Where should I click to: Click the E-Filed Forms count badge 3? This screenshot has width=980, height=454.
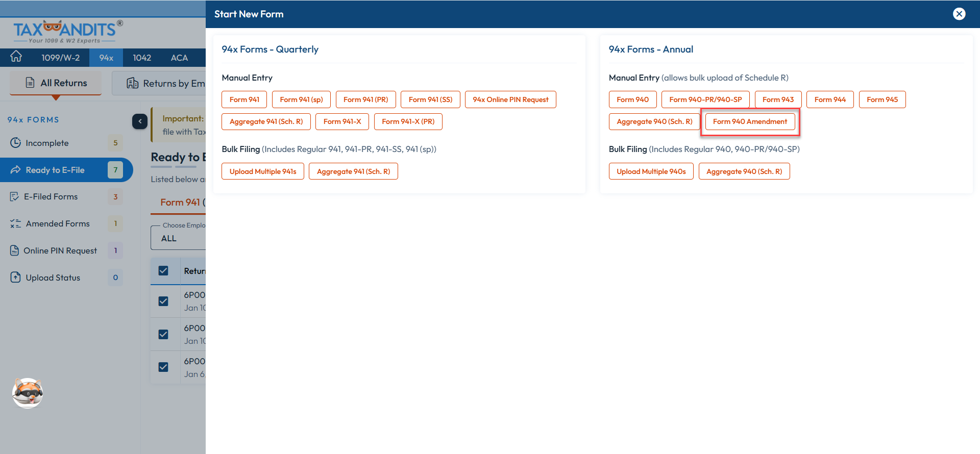pos(115,196)
